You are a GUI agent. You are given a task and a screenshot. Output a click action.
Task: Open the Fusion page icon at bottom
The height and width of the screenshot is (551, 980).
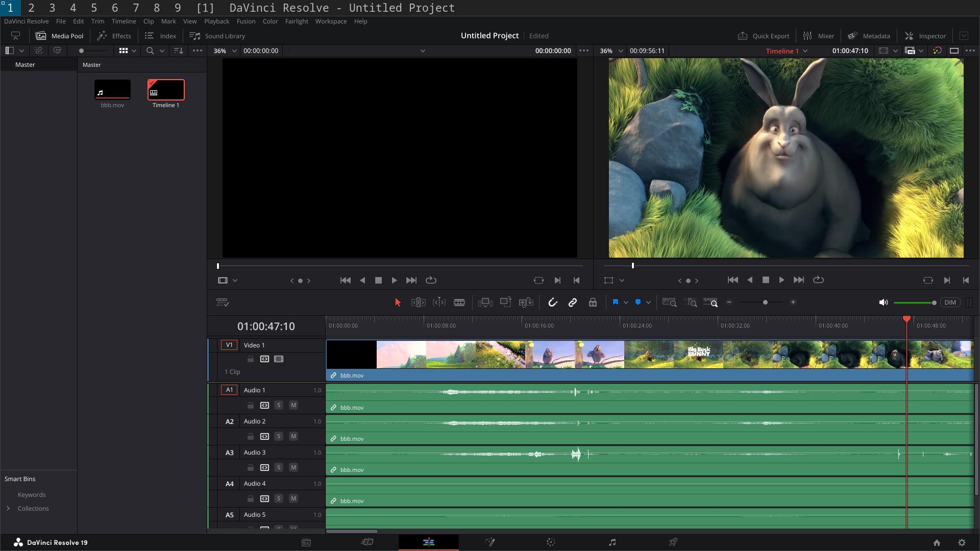pos(490,542)
